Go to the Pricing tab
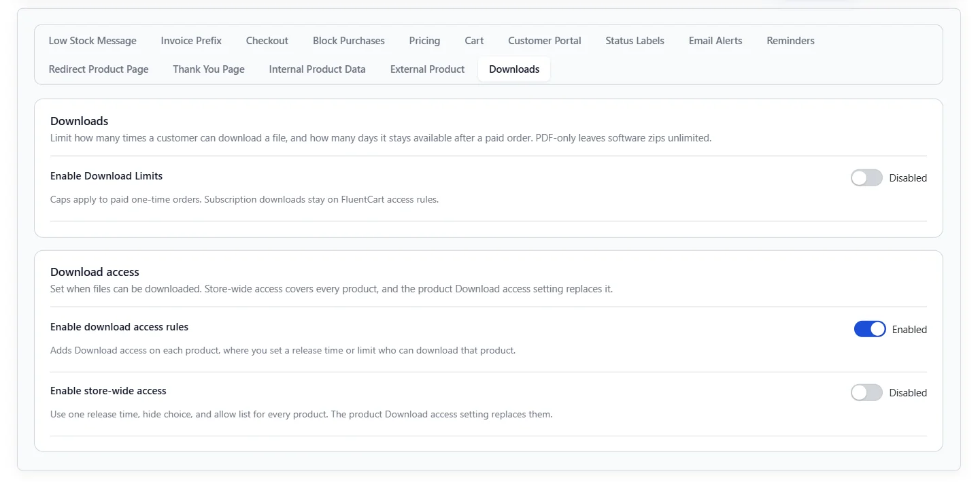Screen dimensions: 980x482 [x=424, y=41]
